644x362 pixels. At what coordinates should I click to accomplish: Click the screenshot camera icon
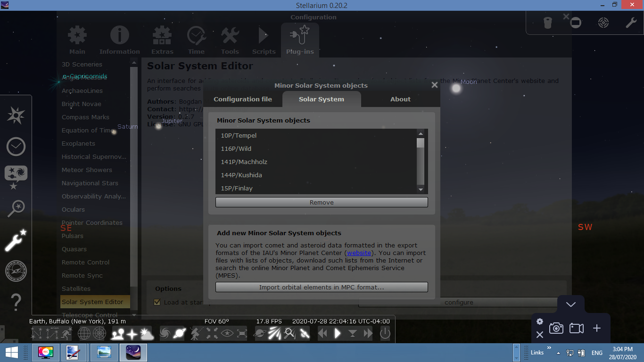pyautogui.click(x=556, y=328)
